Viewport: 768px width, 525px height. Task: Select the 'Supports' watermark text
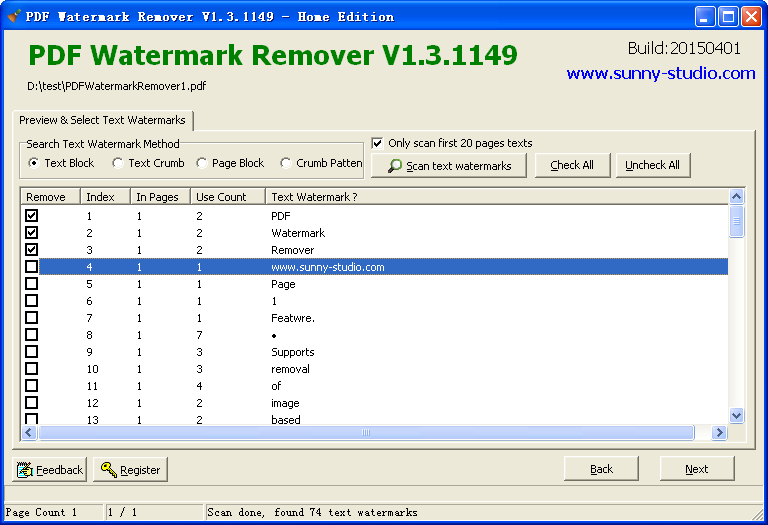point(292,352)
